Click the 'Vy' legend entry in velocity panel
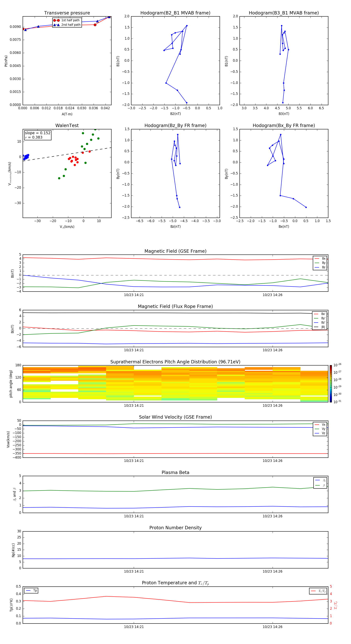The height and width of the screenshot is (644, 351). point(320,429)
